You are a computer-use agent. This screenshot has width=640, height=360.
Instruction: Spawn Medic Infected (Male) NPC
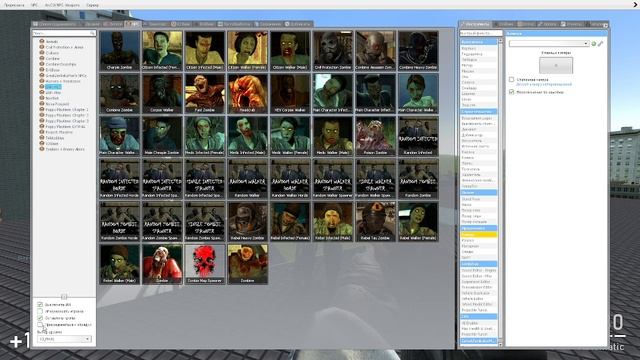247,136
